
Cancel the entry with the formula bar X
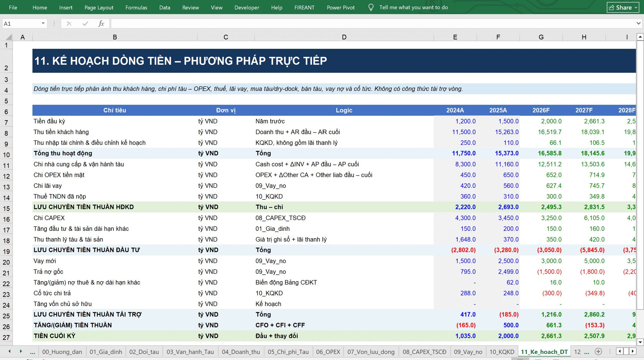69,24
